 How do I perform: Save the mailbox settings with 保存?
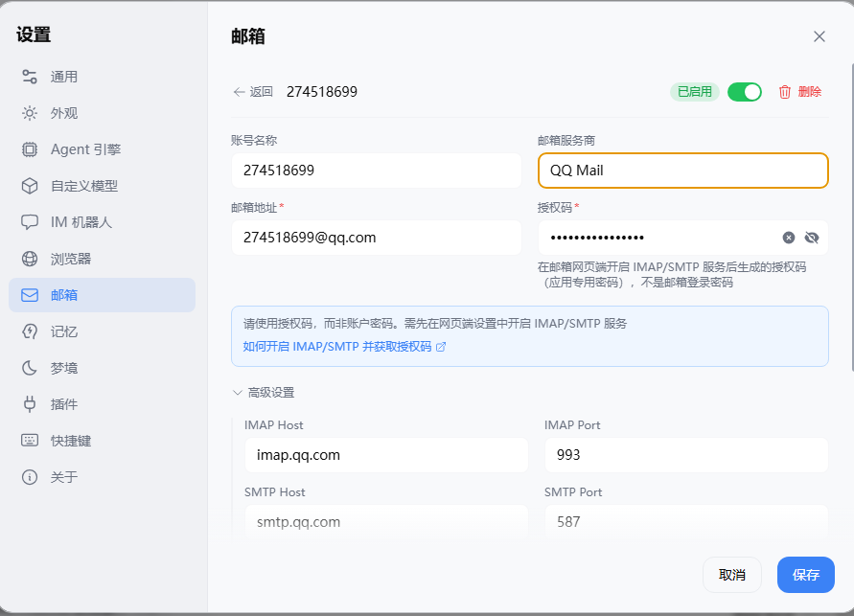805,575
